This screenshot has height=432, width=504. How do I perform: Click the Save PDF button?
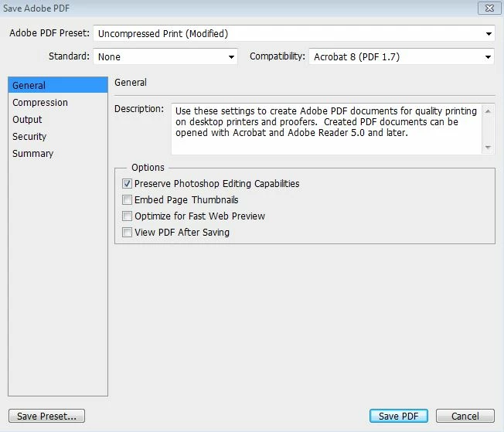[399, 416]
